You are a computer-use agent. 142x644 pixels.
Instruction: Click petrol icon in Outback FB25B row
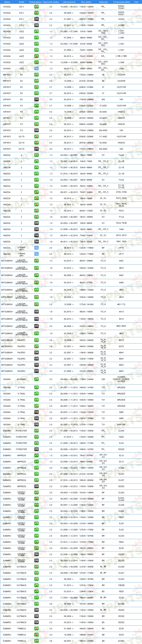[36, 585]
